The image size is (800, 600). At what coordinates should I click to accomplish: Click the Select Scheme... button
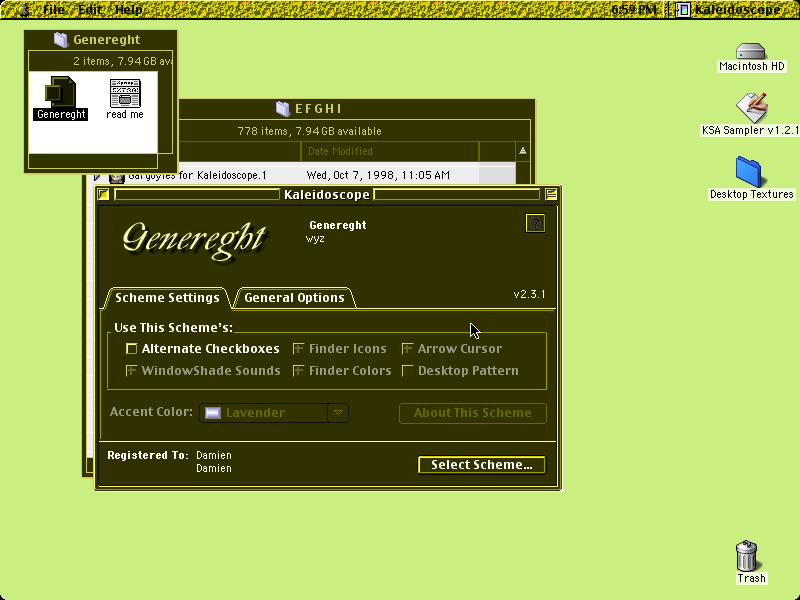[482, 465]
